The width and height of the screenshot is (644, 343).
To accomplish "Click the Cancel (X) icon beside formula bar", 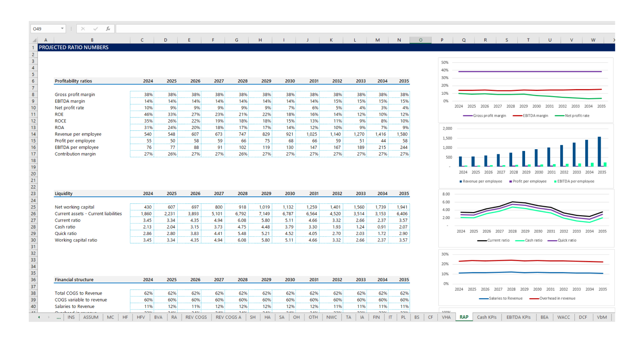I will 83,28.
